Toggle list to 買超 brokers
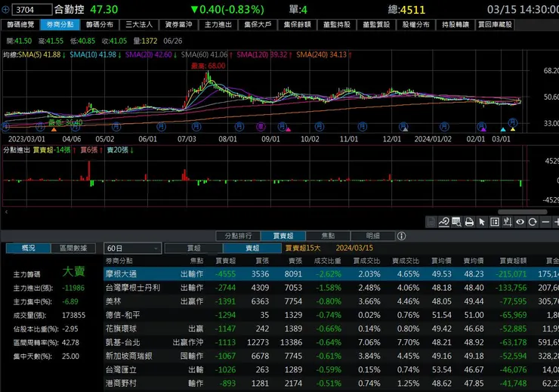This screenshot has width=559, height=392. point(194,248)
